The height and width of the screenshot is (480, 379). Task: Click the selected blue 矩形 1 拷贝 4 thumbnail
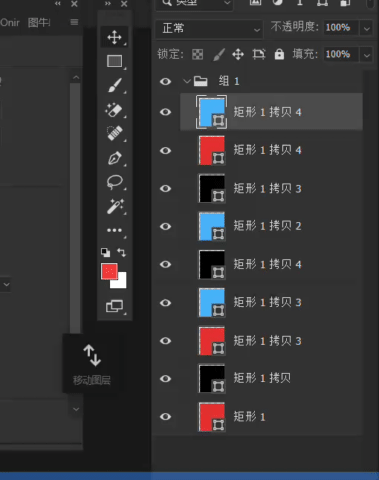click(x=212, y=112)
